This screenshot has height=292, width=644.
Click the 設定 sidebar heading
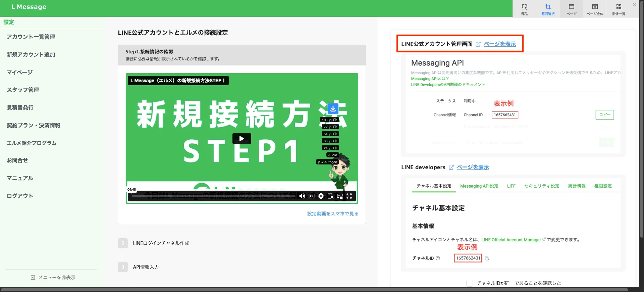point(9,22)
